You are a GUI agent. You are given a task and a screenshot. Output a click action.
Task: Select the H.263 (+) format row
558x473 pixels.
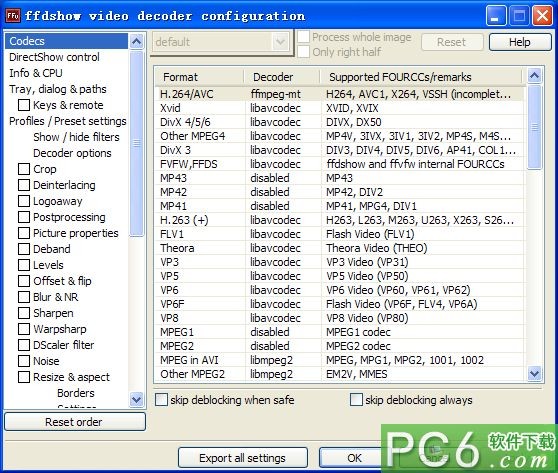point(340,220)
